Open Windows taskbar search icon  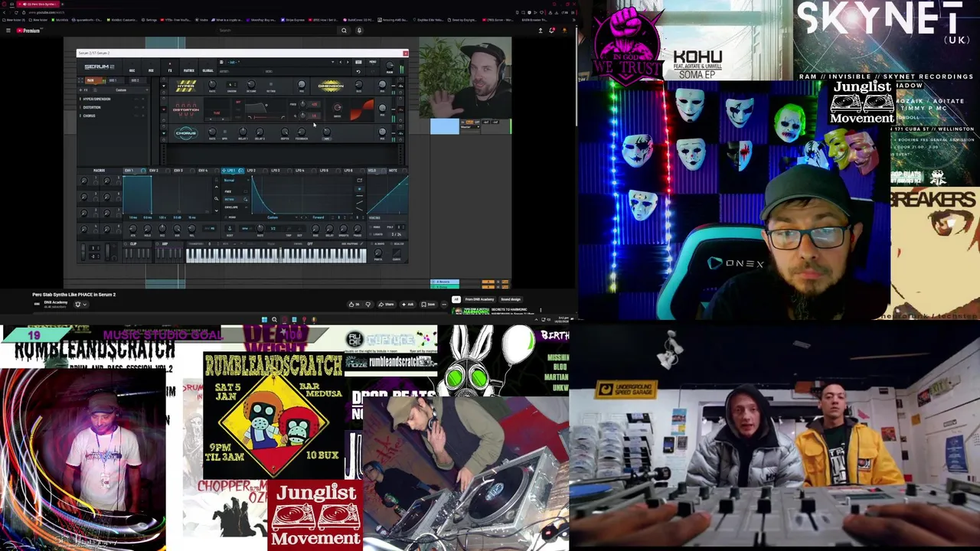click(274, 319)
